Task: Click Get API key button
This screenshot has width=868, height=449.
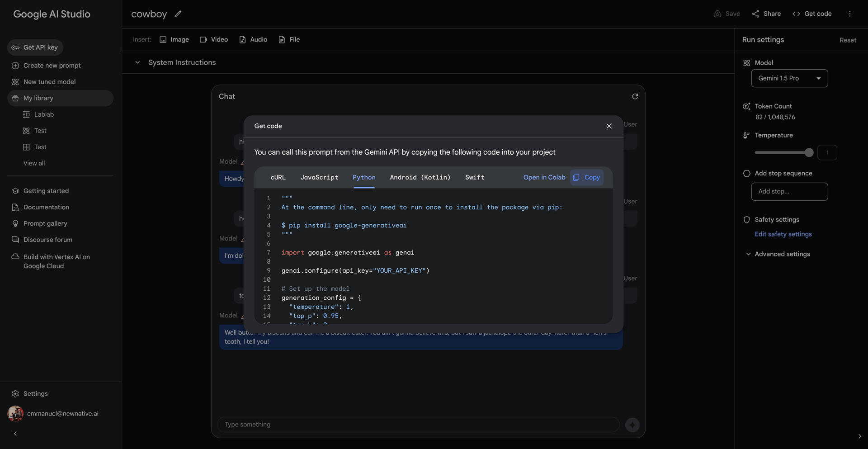Action: pos(35,47)
